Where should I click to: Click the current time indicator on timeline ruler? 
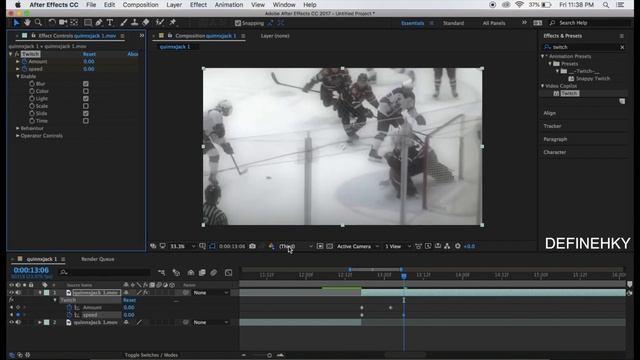pos(404,276)
